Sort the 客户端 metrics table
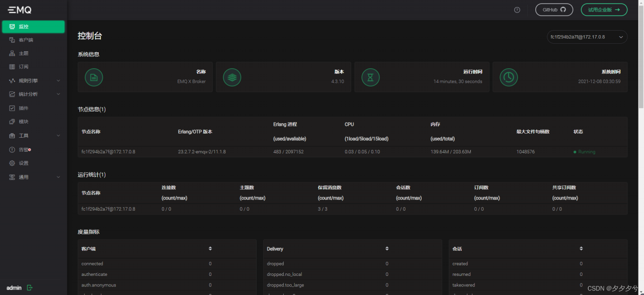Screen dimensions: 644x295 click(210, 249)
